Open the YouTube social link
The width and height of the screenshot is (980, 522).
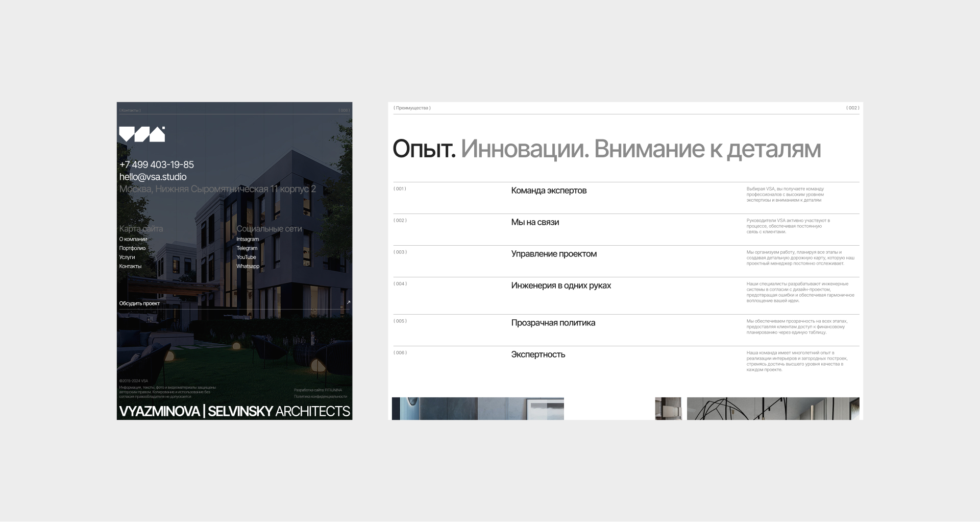click(x=247, y=257)
